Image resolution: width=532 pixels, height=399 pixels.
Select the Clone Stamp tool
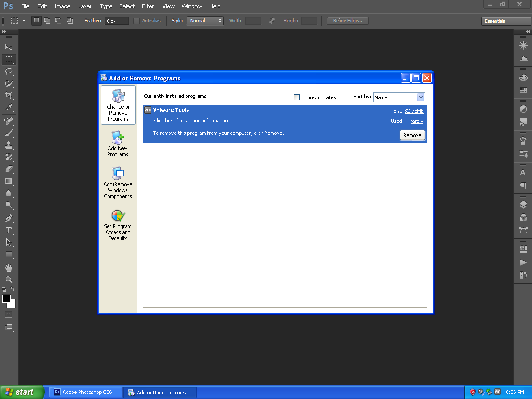(x=9, y=145)
